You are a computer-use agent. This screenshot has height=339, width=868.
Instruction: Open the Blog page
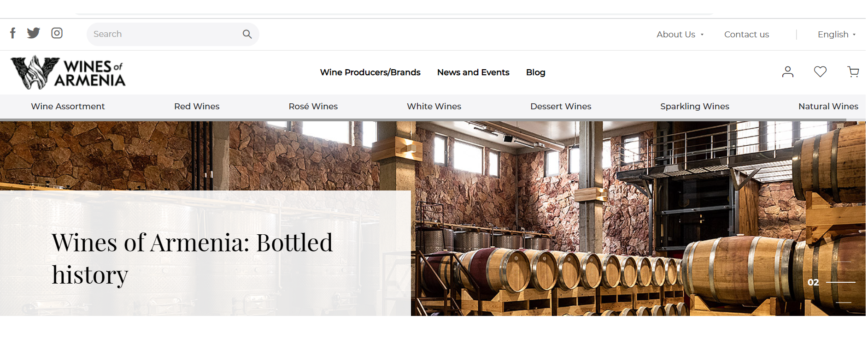[535, 72]
